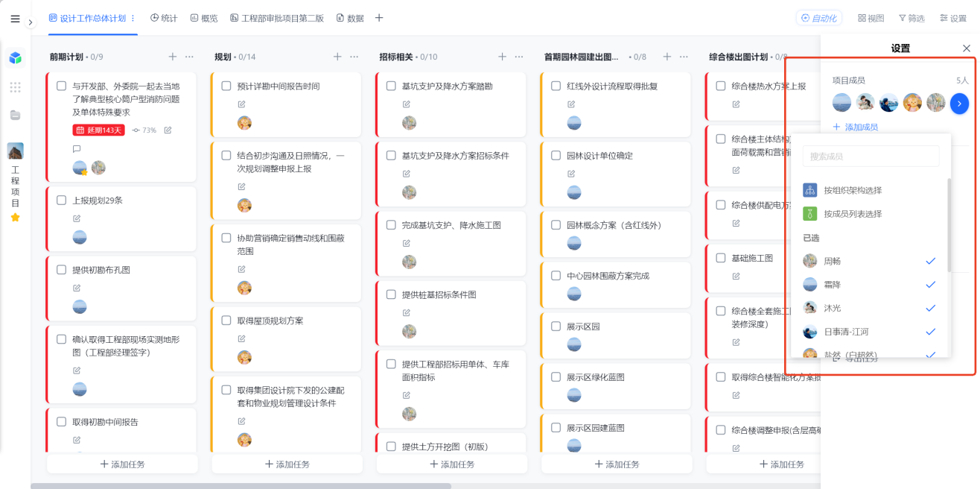Switch to the 统计 tab
Screen dimensions: 980x489
tap(164, 18)
